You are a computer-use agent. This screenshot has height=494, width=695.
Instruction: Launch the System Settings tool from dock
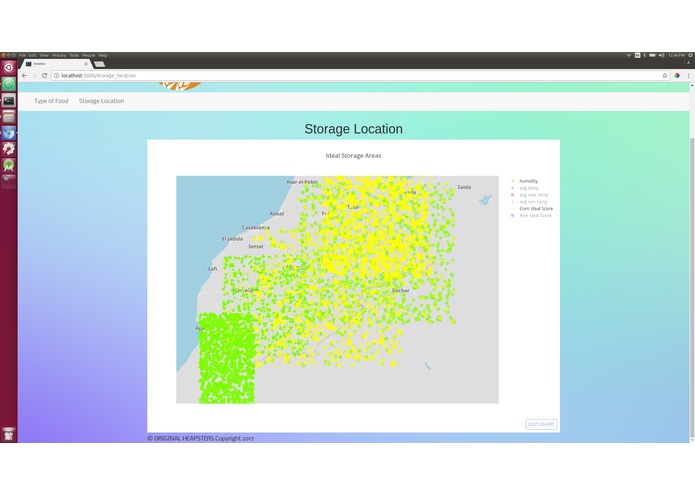pyautogui.click(x=8, y=149)
